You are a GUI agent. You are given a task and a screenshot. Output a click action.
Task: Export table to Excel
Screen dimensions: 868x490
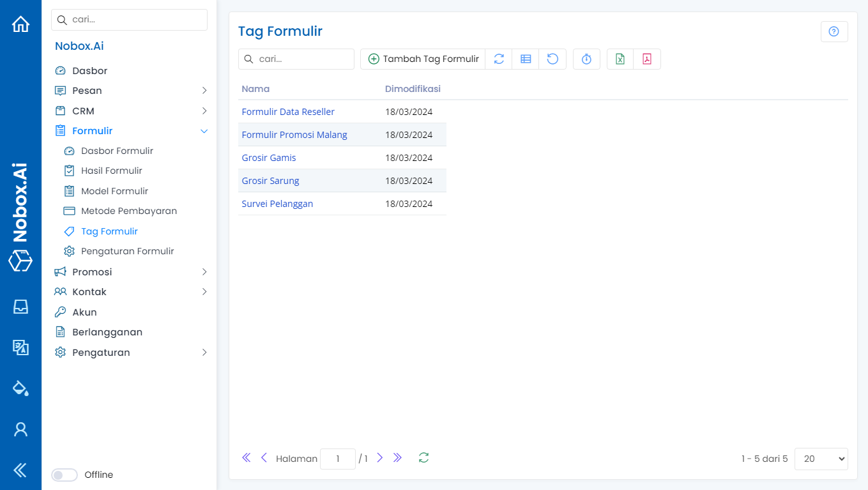[620, 59]
